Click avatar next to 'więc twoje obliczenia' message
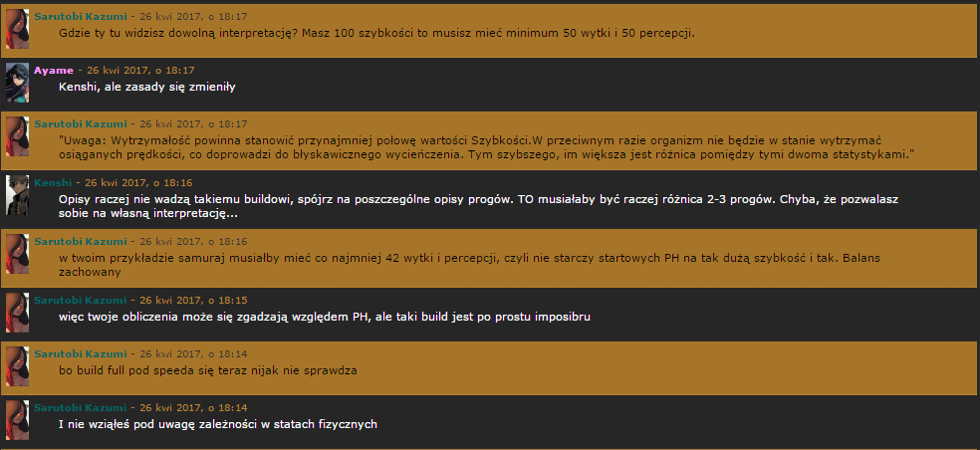Viewport: 980px width, 450px height. coord(17,313)
